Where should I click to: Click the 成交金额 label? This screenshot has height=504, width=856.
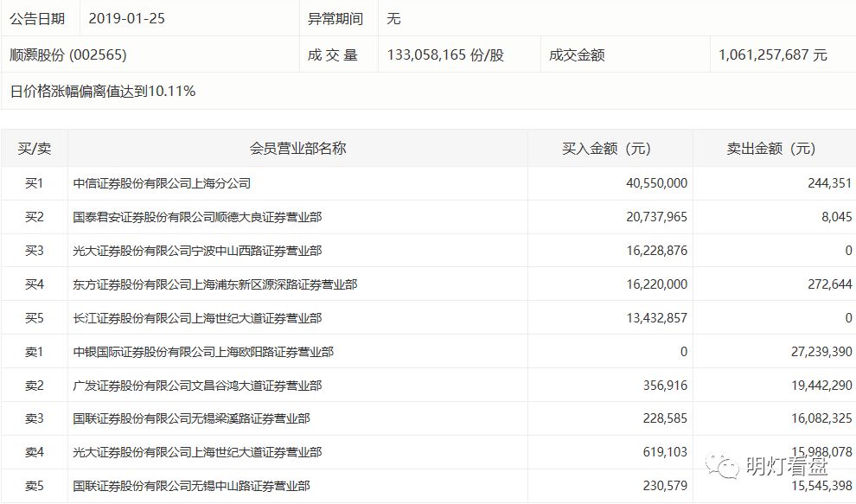pyautogui.click(x=577, y=54)
